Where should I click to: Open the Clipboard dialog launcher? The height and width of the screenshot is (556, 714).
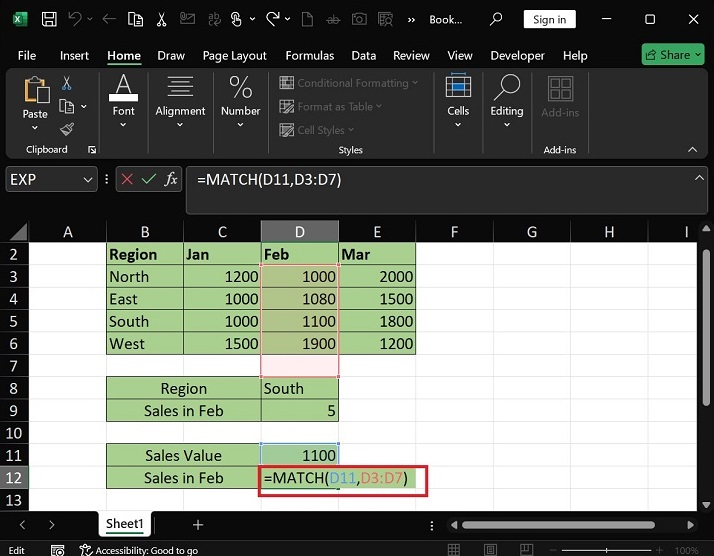click(92, 150)
